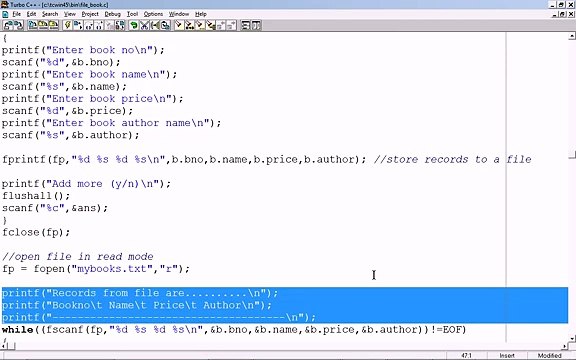Click the first greyed-out icon in the debug group

click(221, 25)
